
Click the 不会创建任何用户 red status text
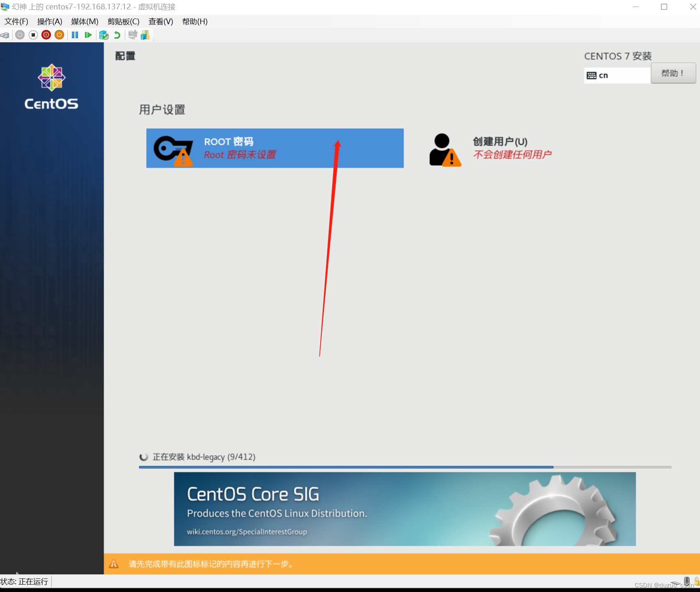[x=512, y=155]
